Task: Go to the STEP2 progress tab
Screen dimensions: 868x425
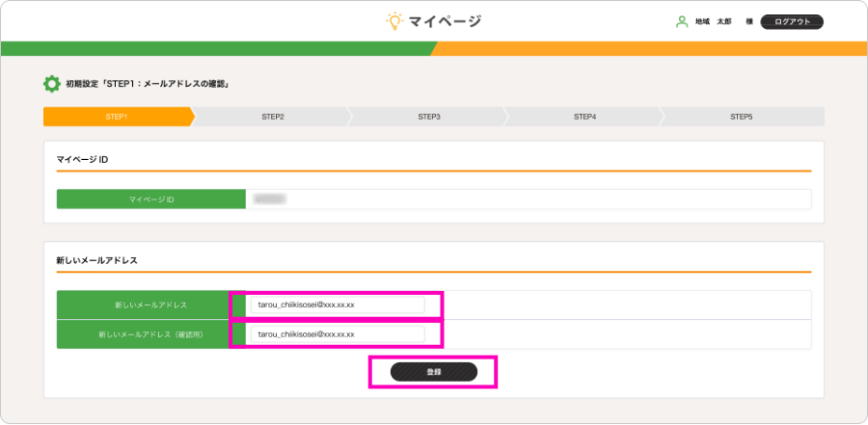Action: point(272,117)
